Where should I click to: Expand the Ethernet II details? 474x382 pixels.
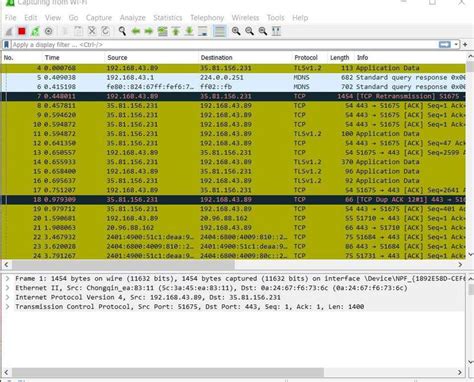click(x=7, y=288)
